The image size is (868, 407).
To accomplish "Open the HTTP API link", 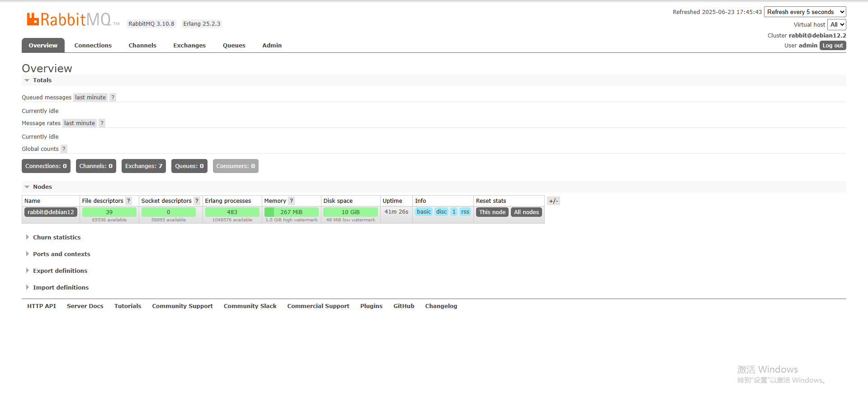I will 42,306.
